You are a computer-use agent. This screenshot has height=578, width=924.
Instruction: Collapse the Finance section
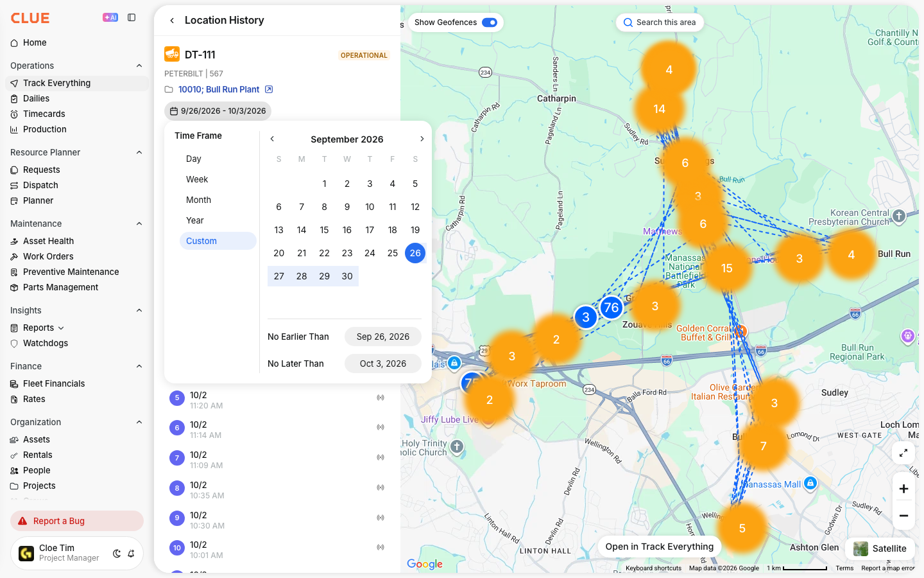pyautogui.click(x=139, y=366)
